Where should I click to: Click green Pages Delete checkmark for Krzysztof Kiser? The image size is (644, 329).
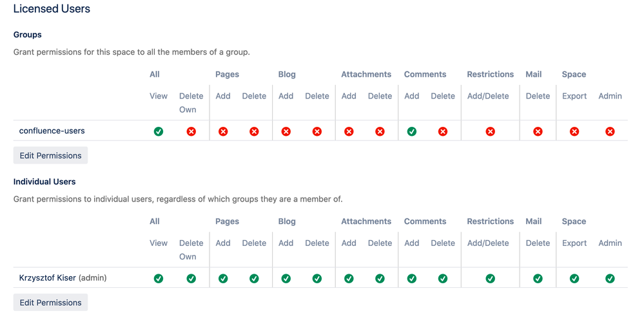254,279
